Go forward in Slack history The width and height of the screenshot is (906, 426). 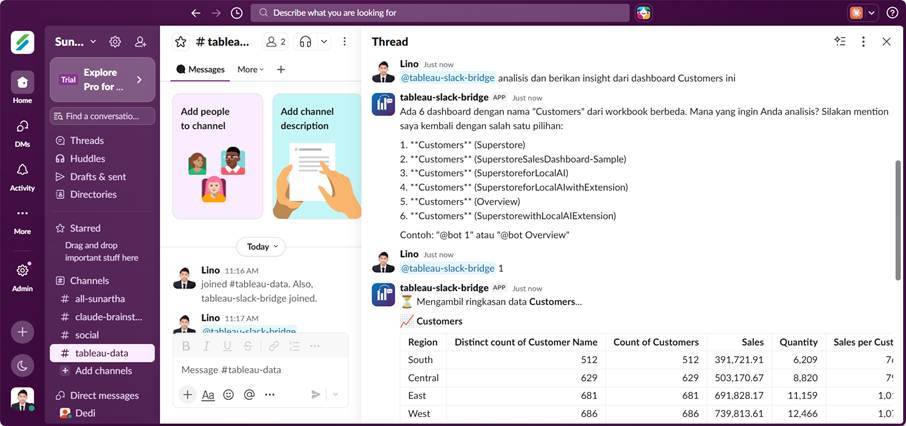[x=216, y=13]
